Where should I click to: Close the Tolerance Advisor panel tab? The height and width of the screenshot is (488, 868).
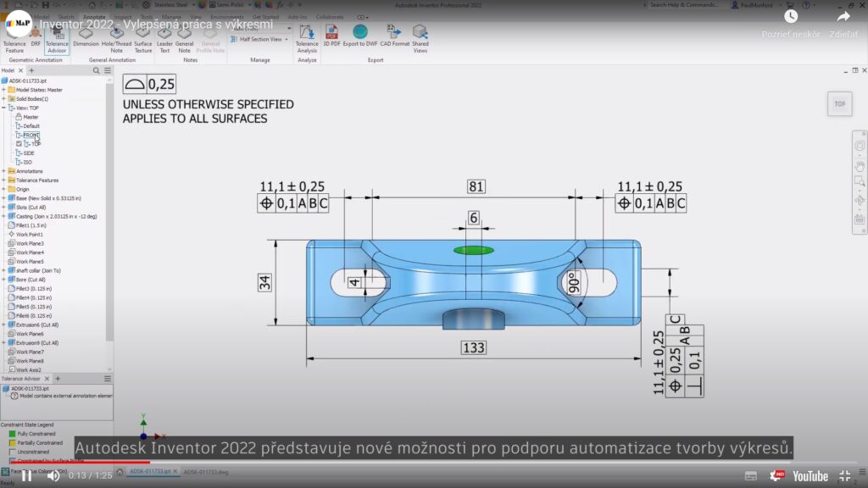(x=47, y=379)
